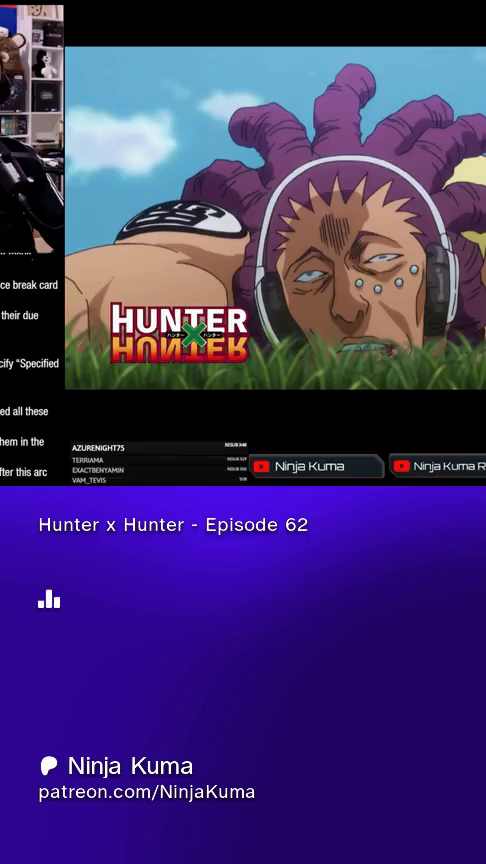Open the patreon.com/NinjaKuma link
The height and width of the screenshot is (864, 486).
coord(147,792)
